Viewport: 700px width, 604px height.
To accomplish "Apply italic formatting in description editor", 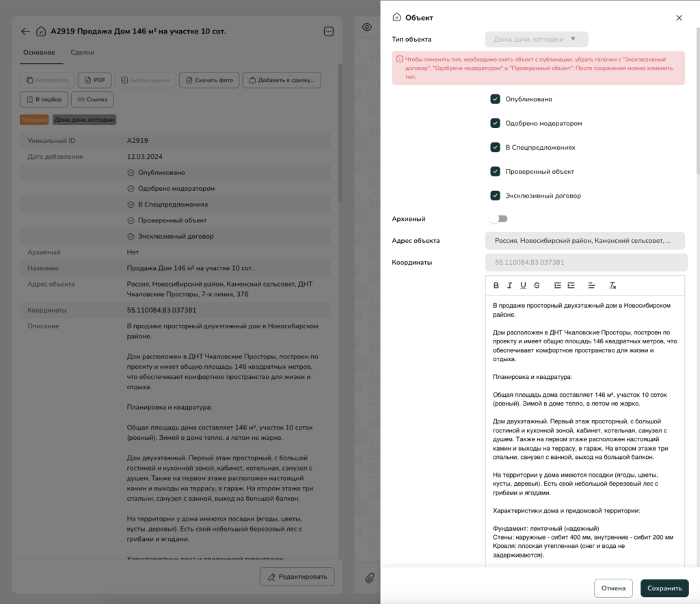I will point(509,285).
